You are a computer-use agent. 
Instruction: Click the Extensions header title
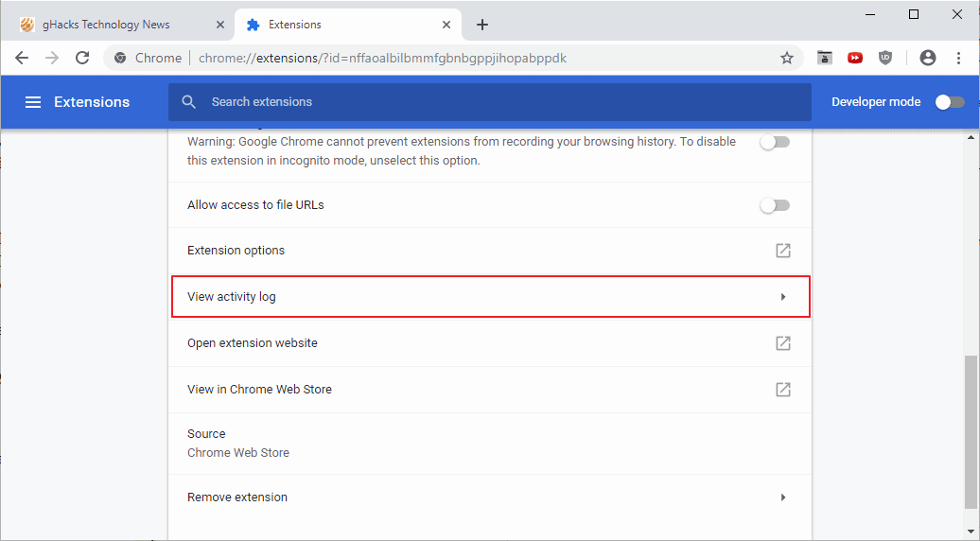pos(92,102)
